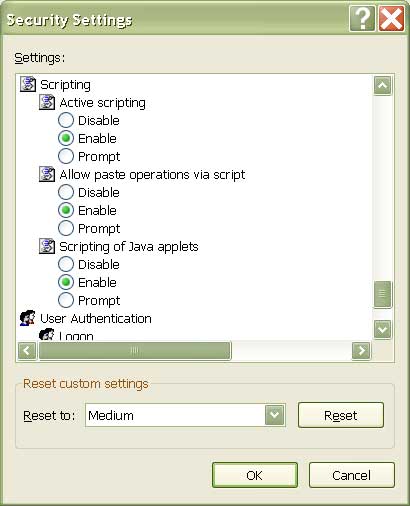Viewport: 410px width, 506px height.
Task: Click the Scripting of Java applets icon
Action: click(x=47, y=246)
